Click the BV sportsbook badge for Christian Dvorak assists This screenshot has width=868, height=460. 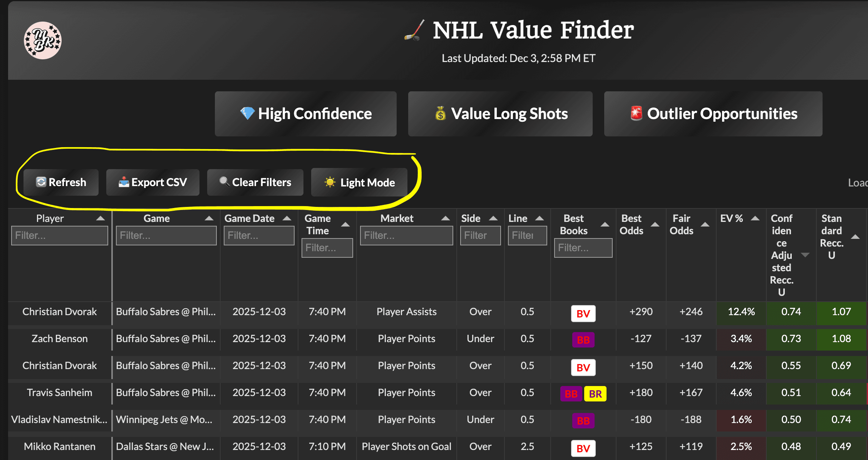point(583,314)
